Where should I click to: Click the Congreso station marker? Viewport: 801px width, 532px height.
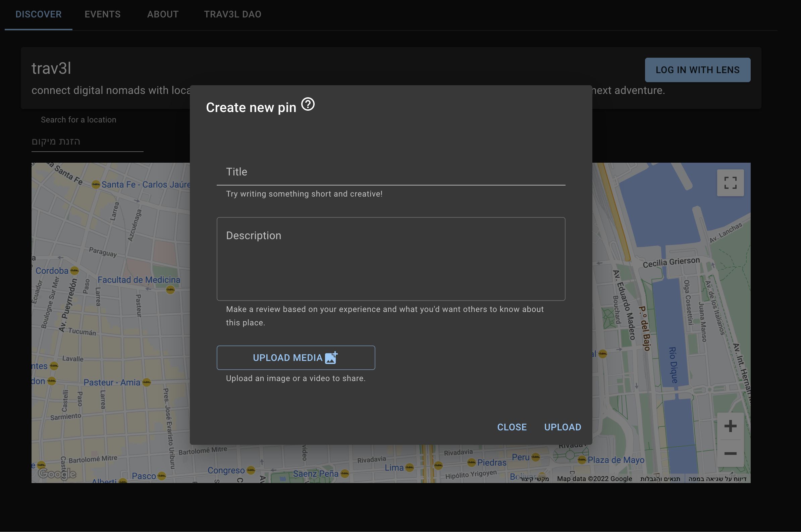click(x=251, y=470)
